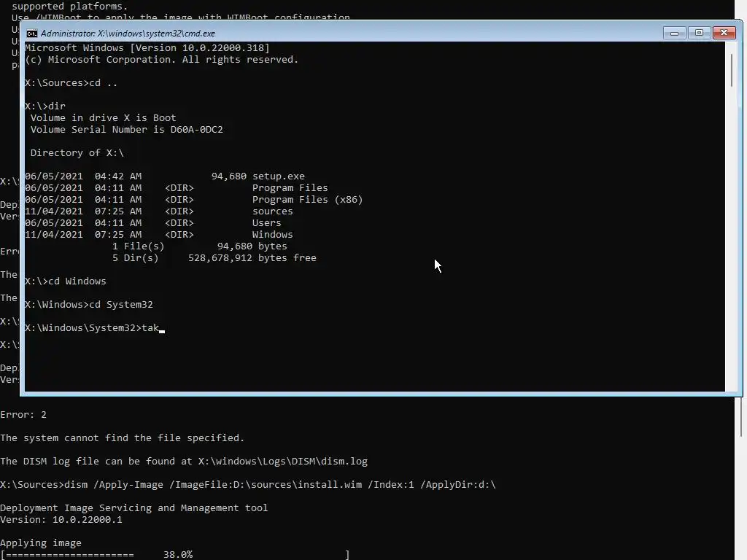747x560 pixels.
Task: Click the 'Applying image' status line
Action: point(41,542)
